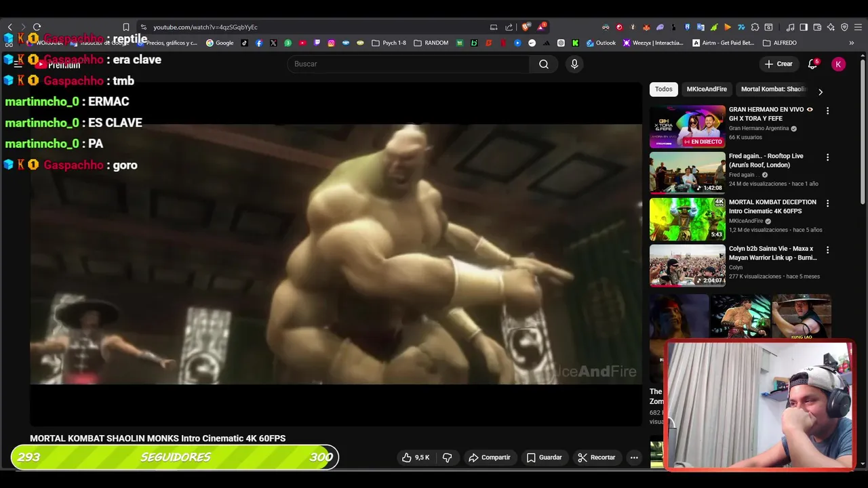Image resolution: width=868 pixels, height=488 pixels.
Task: Toggle the browser sidebar panel
Action: click(x=804, y=27)
